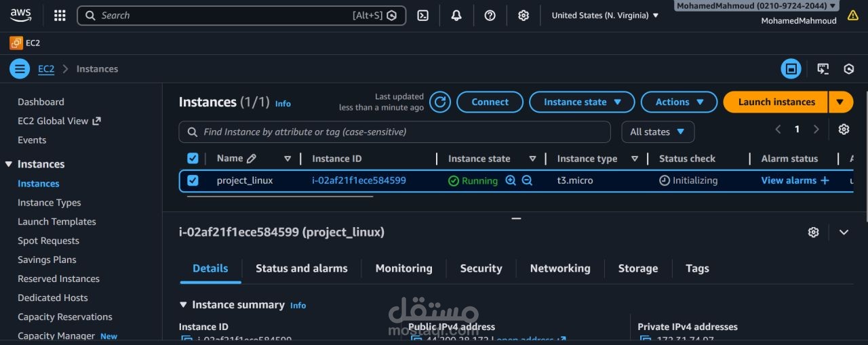868x345 pixels.
Task: Launch the CloudShell terminal icon
Action: pyautogui.click(x=422, y=16)
